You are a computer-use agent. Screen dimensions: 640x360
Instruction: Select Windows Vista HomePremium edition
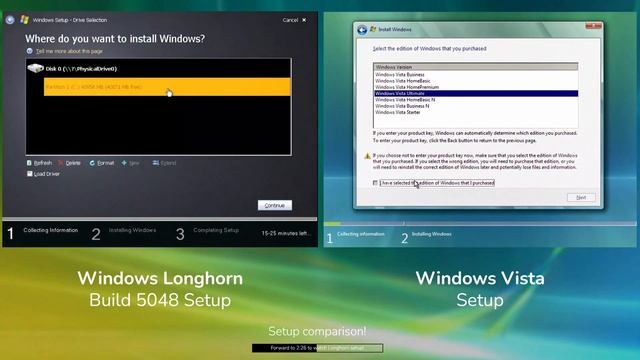tap(476, 87)
